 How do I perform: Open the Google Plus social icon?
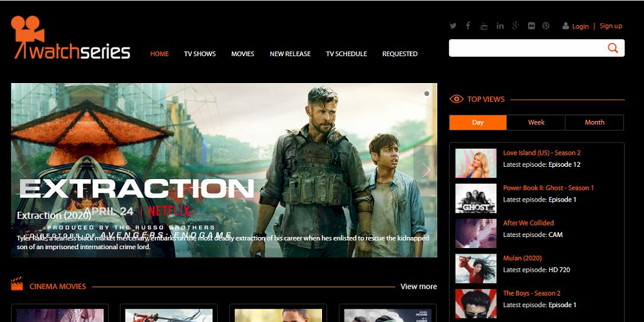515,26
